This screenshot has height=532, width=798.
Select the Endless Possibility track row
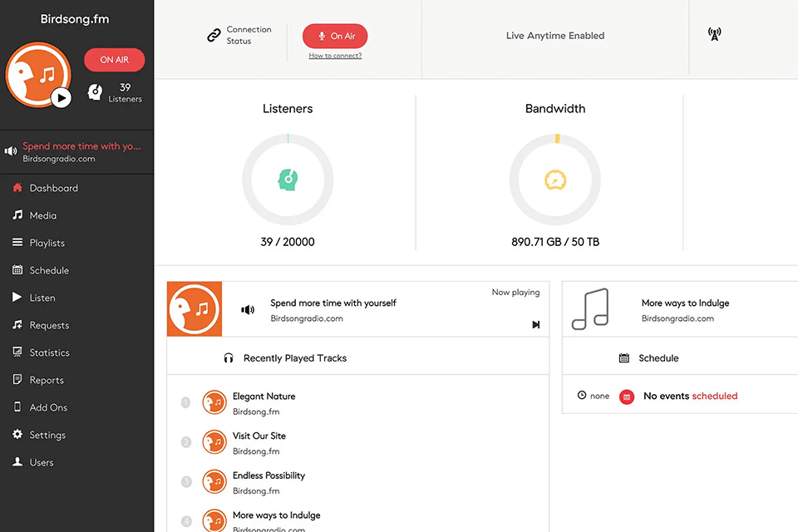(357, 483)
